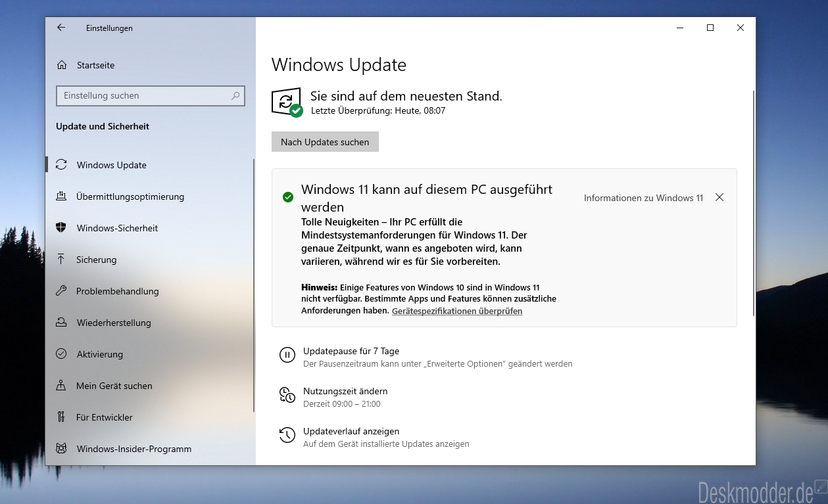Click the Einstellungen window title
The width and height of the screenshot is (828, 504).
coord(109,28)
